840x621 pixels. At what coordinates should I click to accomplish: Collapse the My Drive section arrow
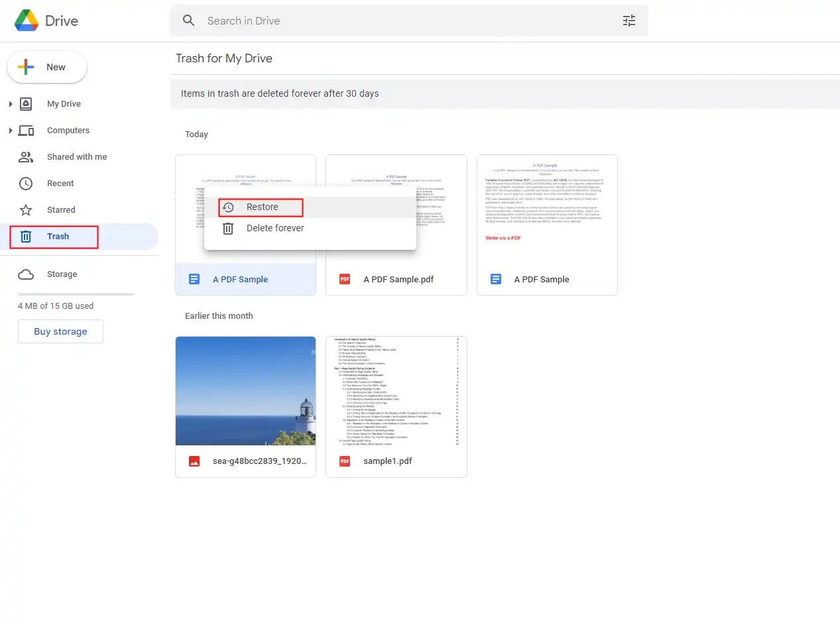pos(11,103)
